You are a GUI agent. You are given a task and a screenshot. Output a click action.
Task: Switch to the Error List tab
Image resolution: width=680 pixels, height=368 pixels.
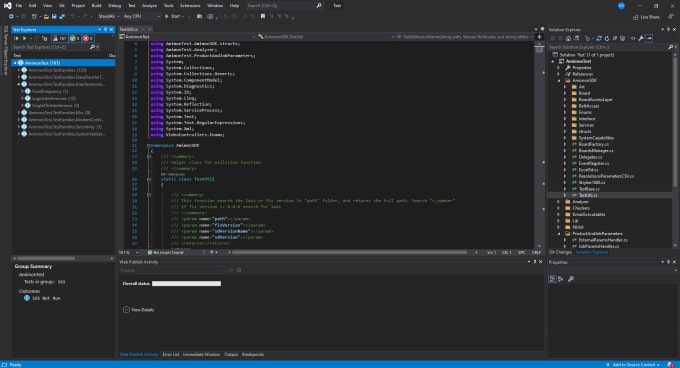tap(170, 355)
